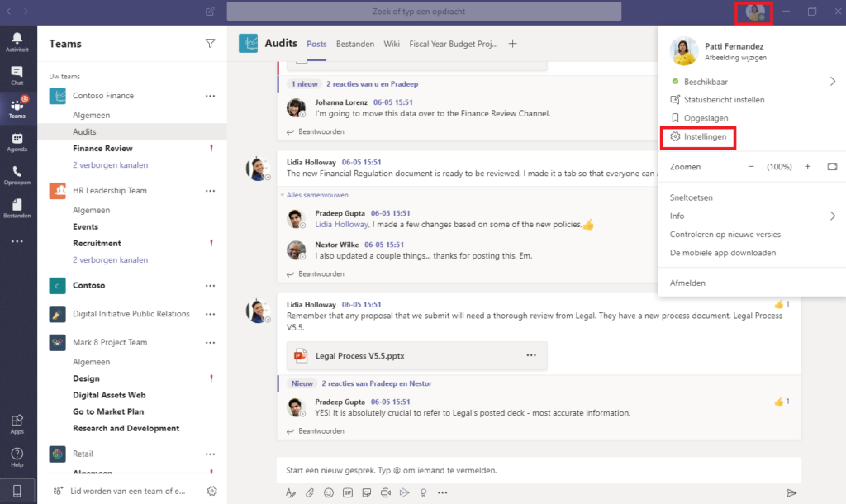This screenshot has height=504, width=846.
Task: Click the Stream icon in composer
Action: point(405,492)
